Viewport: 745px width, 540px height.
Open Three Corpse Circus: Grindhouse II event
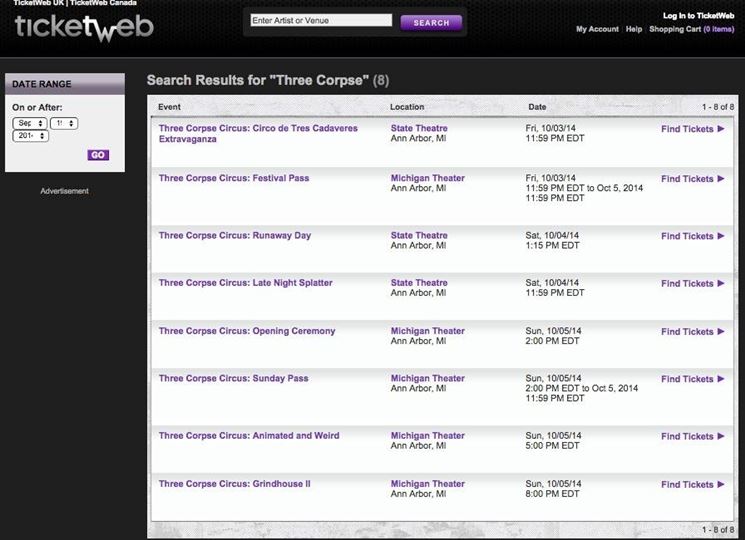point(234,484)
